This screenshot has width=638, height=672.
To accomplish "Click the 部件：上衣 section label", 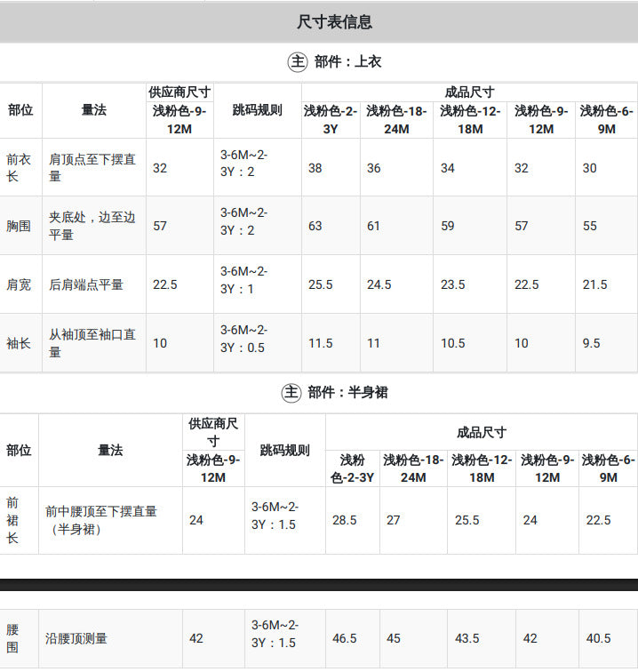I will [347, 61].
